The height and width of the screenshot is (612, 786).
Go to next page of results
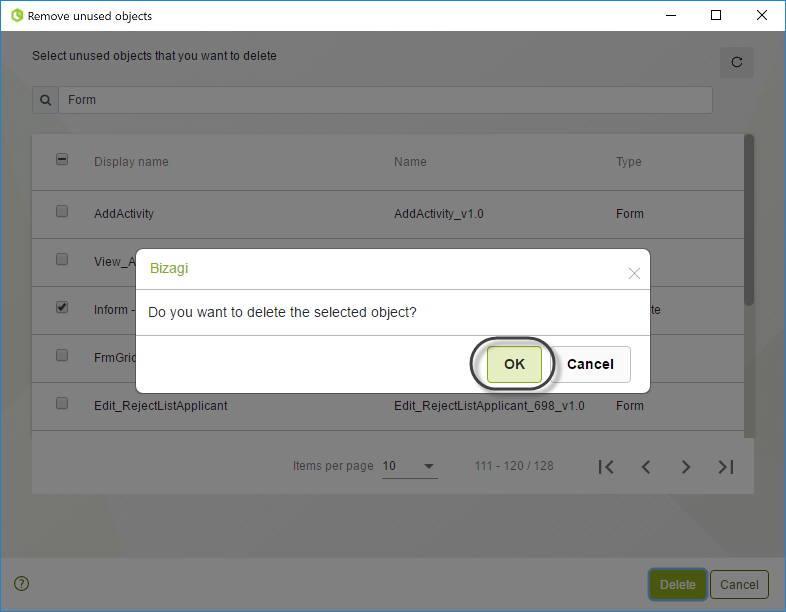pyautogui.click(x=686, y=467)
